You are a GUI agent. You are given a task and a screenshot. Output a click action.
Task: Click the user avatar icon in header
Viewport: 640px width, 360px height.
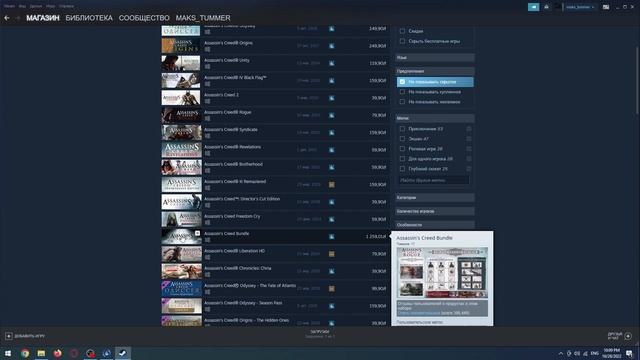tap(558, 7)
